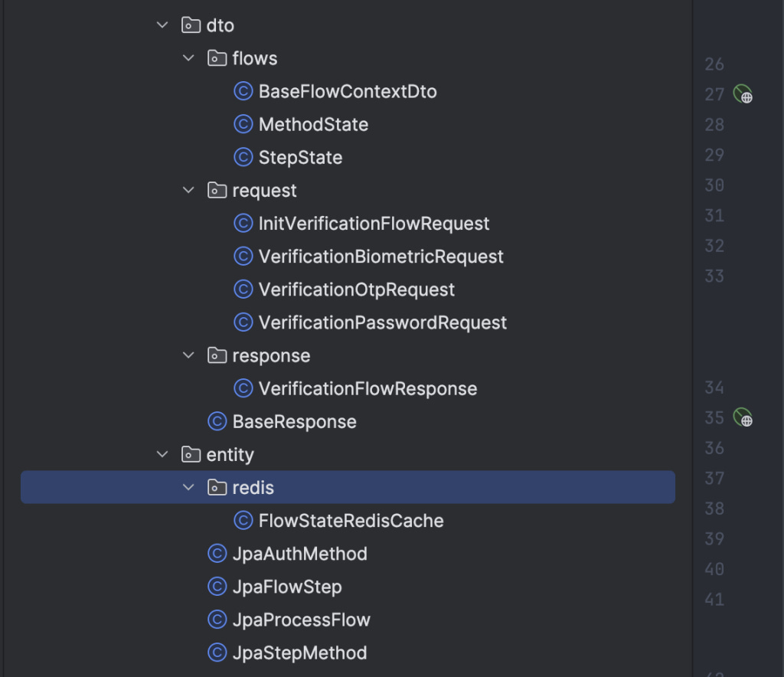Collapse the redis folder chevron
Image resolution: width=784 pixels, height=677 pixels.
coord(188,487)
